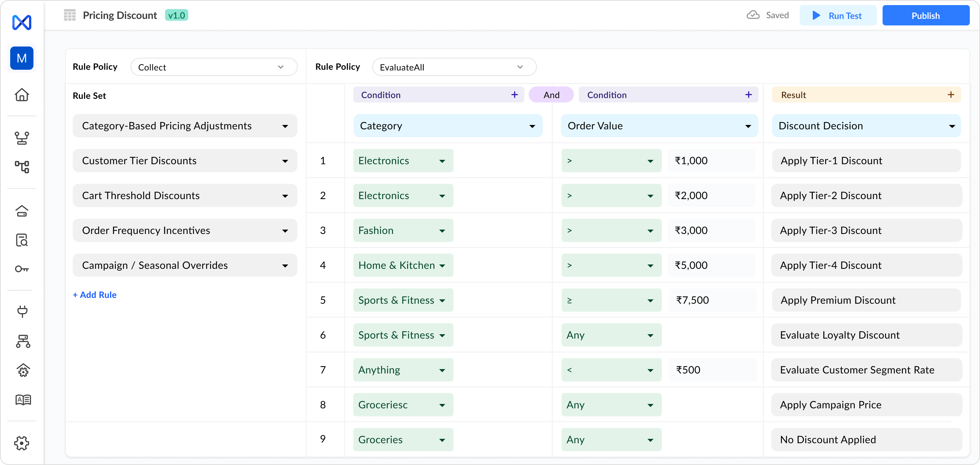Image resolution: width=980 pixels, height=465 pixels.
Task: Click the blue M workspace avatar
Action: coord(22,58)
